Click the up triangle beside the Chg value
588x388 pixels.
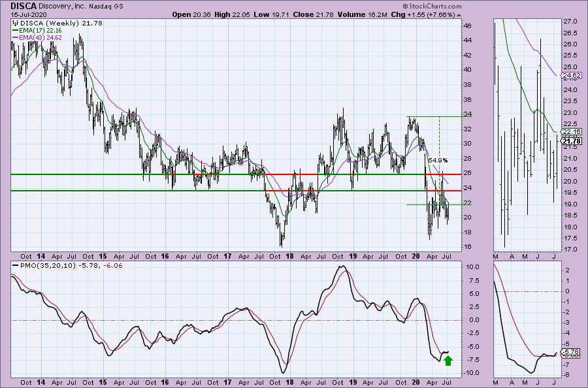pyautogui.click(x=459, y=16)
